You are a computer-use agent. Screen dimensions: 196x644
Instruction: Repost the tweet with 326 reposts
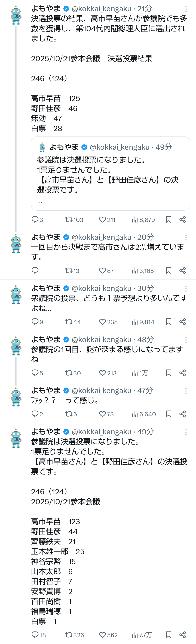click(68, 635)
